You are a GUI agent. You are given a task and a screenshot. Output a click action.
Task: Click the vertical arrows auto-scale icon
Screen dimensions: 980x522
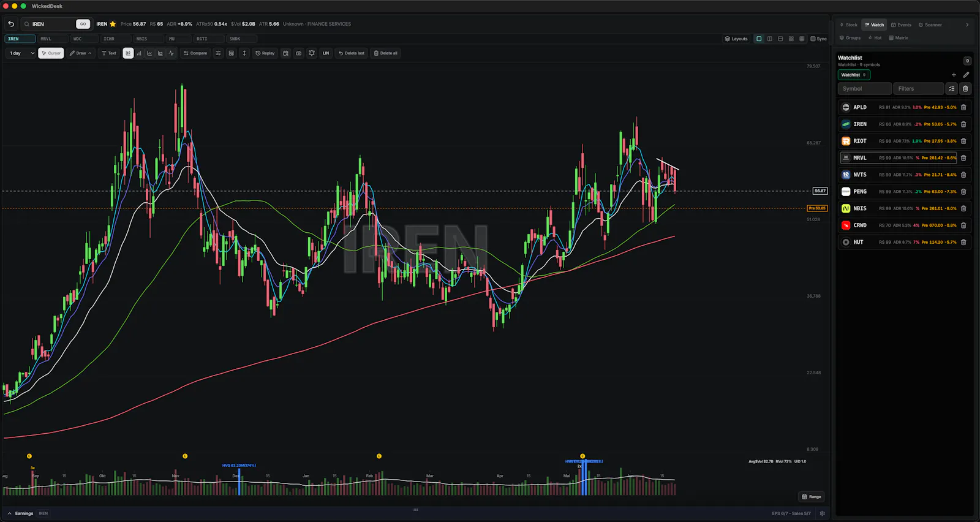tap(244, 53)
